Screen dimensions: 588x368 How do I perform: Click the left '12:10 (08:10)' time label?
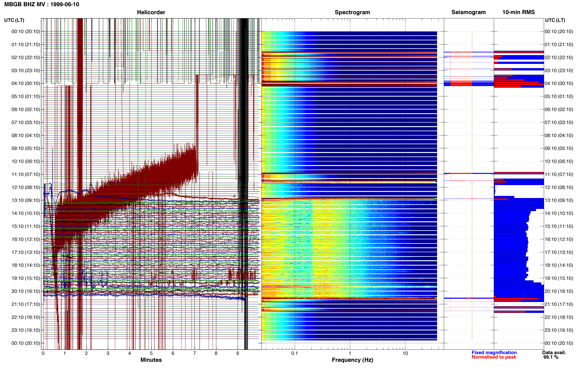coord(26,187)
